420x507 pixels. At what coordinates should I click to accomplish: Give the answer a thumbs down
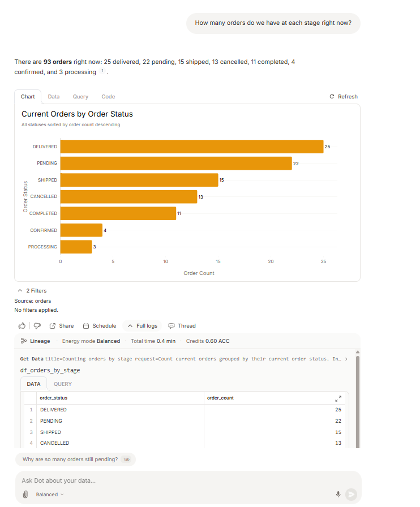[x=37, y=325]
